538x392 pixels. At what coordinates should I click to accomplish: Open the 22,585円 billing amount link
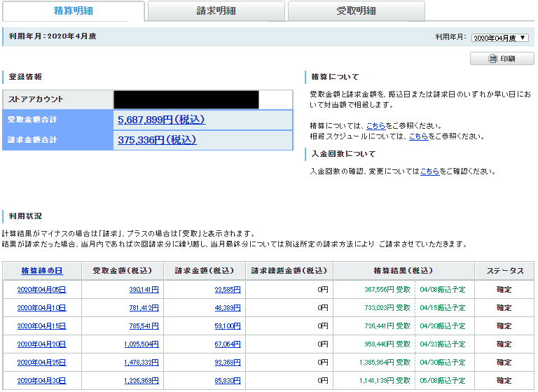pos(228,290)
